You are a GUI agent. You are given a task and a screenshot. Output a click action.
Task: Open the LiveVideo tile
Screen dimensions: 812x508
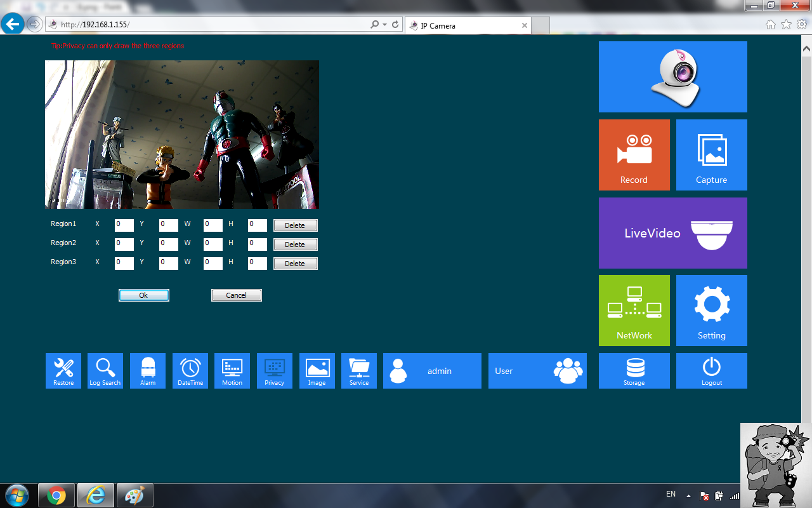point(672,233)
